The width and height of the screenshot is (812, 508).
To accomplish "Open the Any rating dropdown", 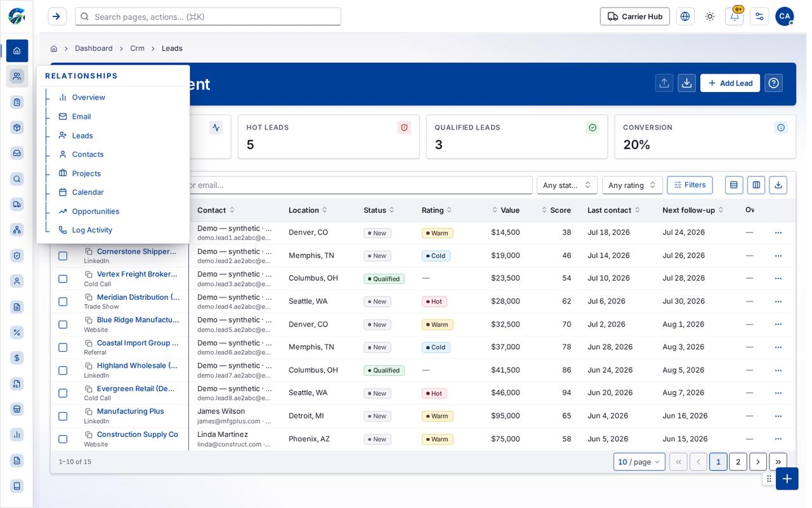I will coord(632,185).
